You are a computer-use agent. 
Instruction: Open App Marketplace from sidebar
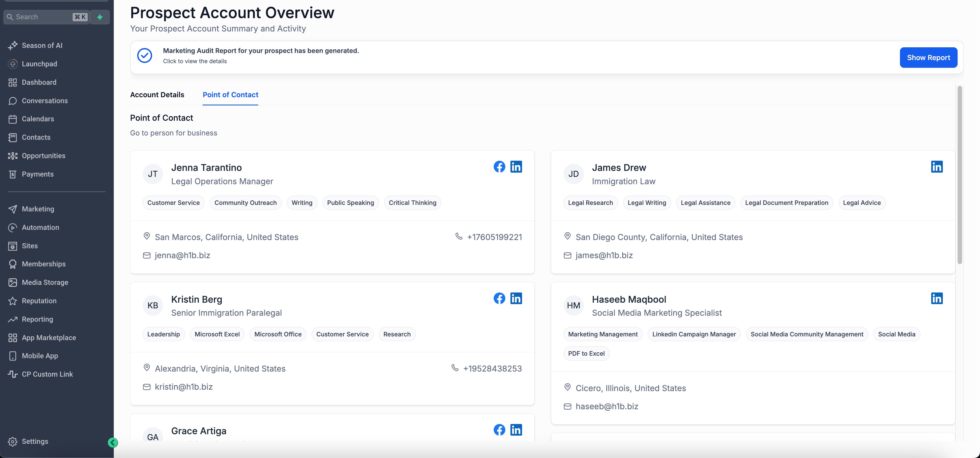[49, 338]
